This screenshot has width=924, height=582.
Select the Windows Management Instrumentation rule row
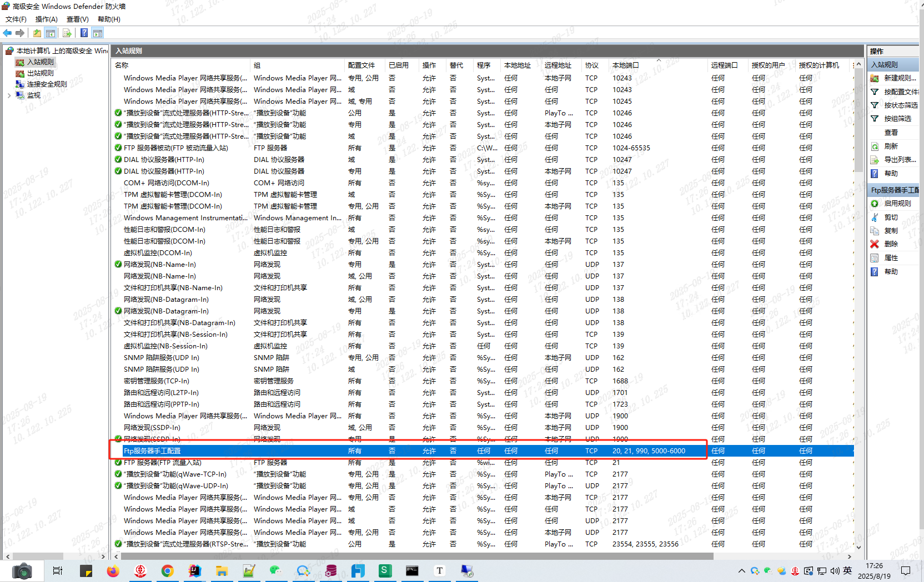coord(483,218)
